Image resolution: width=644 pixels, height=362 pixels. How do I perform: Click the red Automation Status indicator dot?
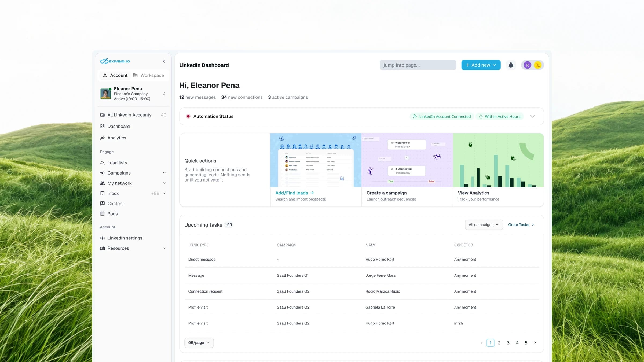(188, 116)
